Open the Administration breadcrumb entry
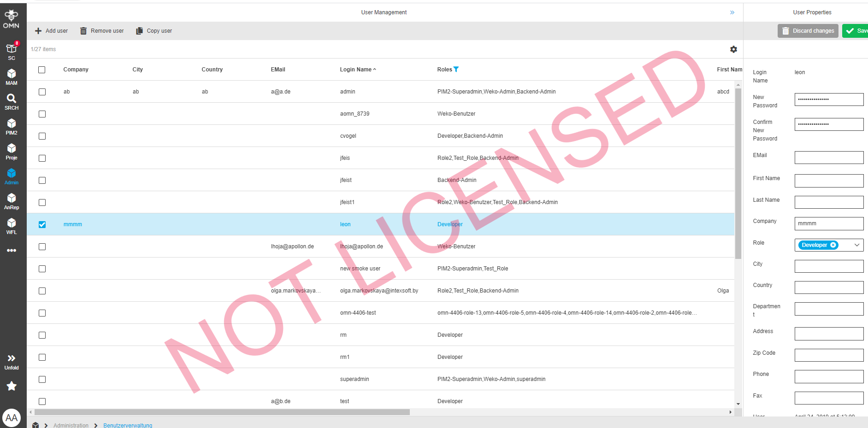 pos(71,425)
